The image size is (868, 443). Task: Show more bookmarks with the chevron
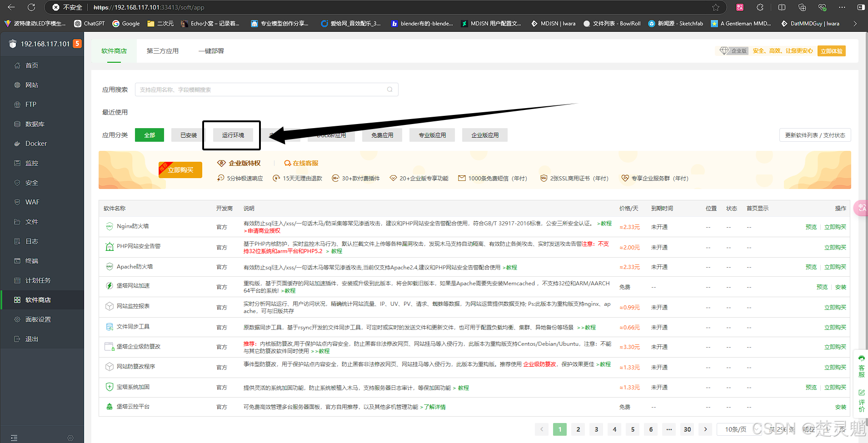pyautogui.click(x=855, y=24)
